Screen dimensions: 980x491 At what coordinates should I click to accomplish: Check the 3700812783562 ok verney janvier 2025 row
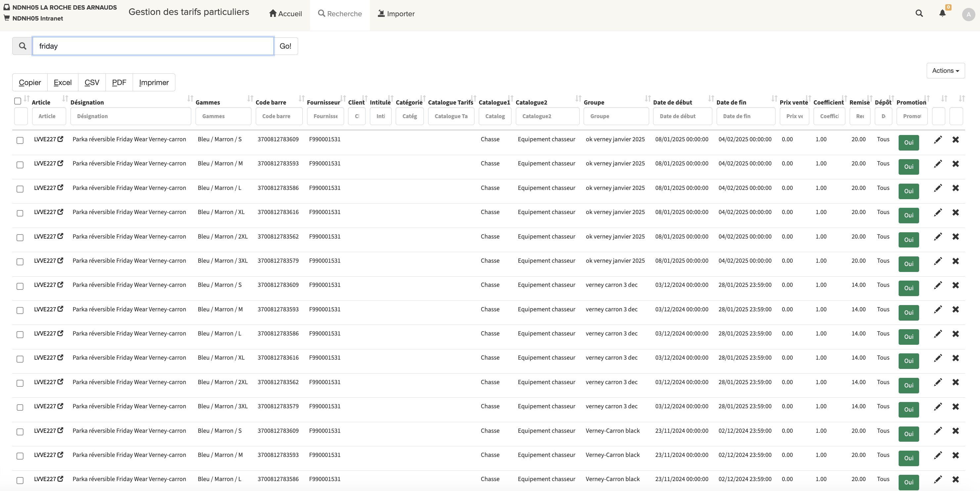point(20,238)
